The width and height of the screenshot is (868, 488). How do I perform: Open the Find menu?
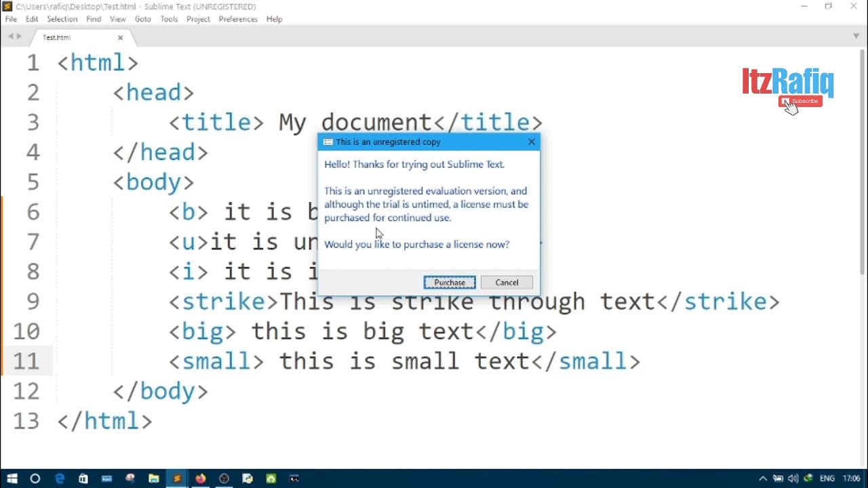94,19
